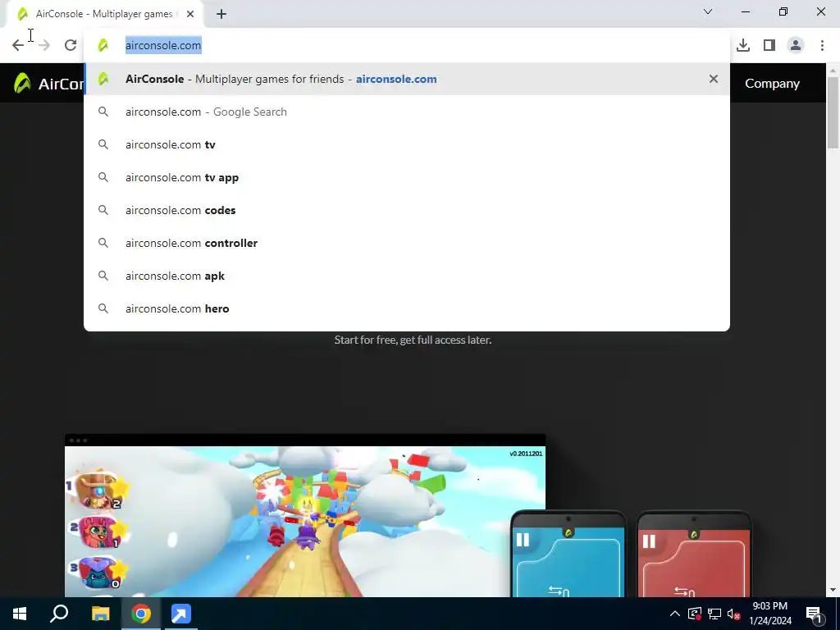Click the page vertical scrollbar thumb
840x630 pixels.
point(833,112)
